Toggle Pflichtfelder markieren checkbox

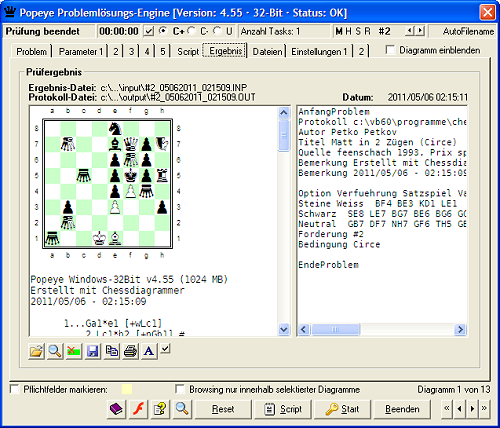click(15, 389)
